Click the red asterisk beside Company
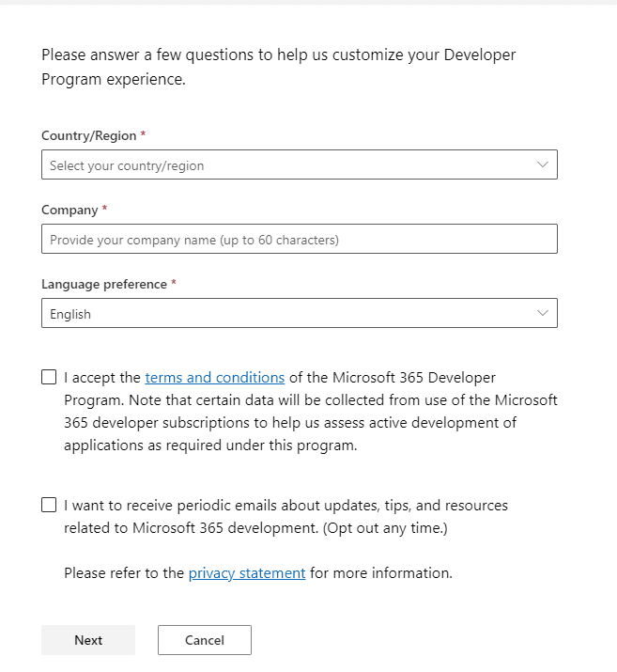Viewport: 617px width, 672px height. click(104, 209)
